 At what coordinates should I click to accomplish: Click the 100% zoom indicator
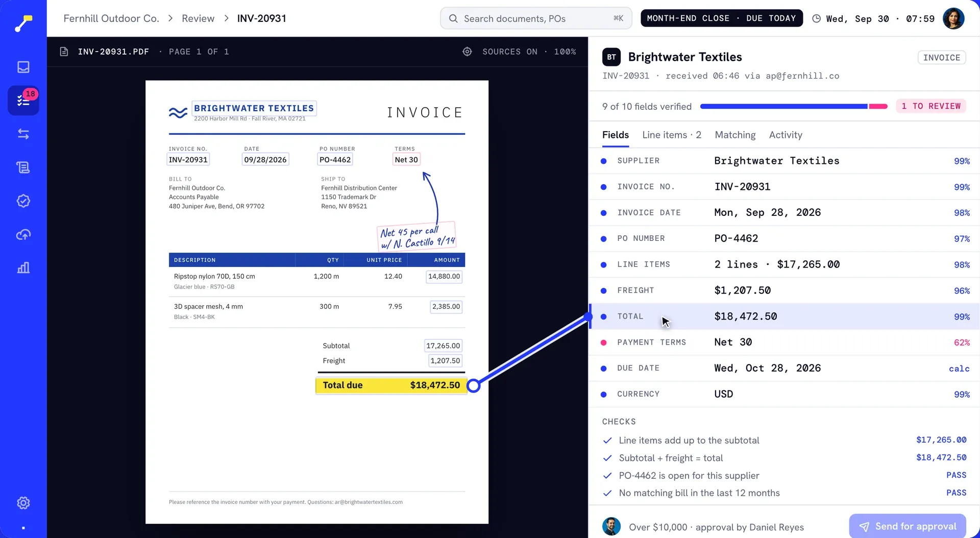(565, 52)
